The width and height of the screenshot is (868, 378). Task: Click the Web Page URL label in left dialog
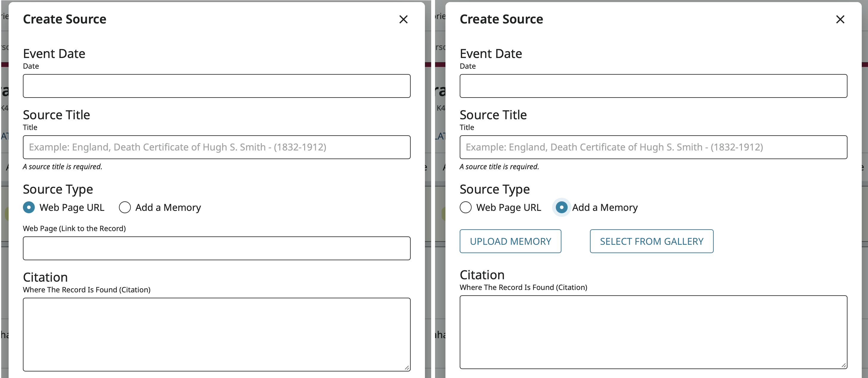pos(72,207)
